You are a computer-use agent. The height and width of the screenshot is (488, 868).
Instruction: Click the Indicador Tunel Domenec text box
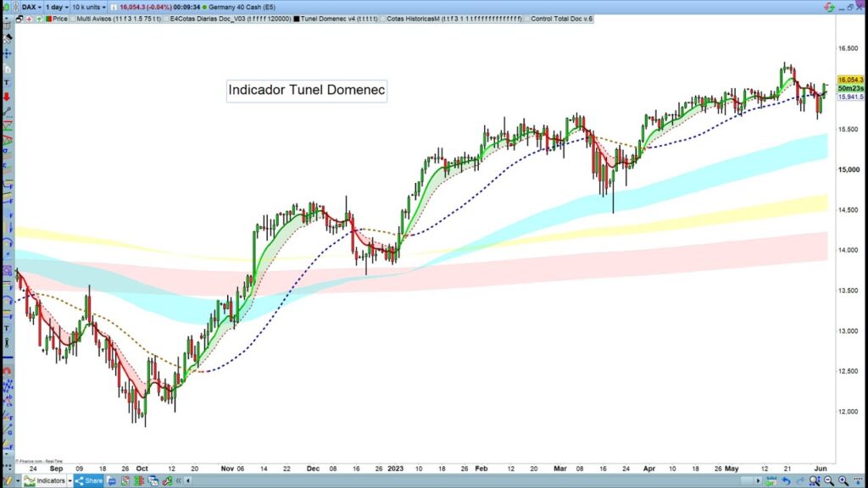coord(307,90)
